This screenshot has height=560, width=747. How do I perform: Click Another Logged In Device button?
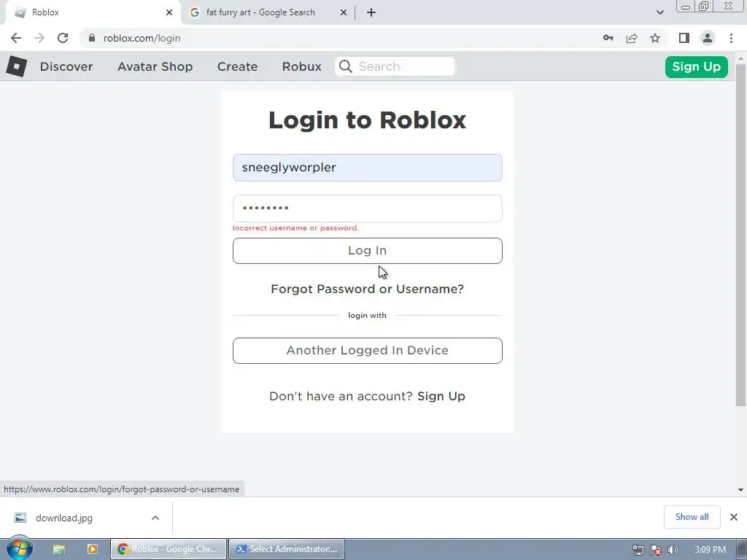[x=368, y=351]
